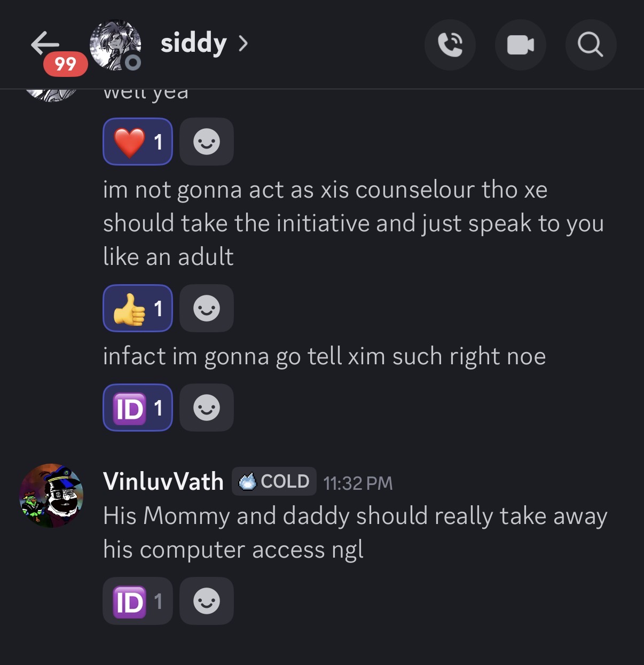Toggle the thumbs up reaction
This screenshot has height=665, width=644.
pos(138,308)
